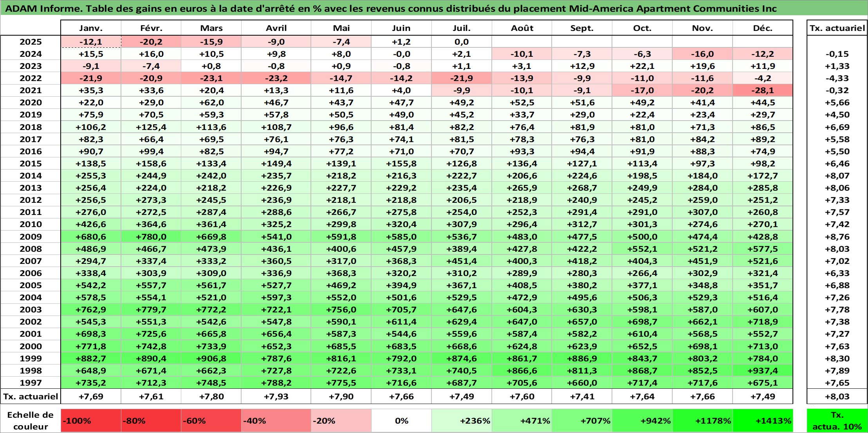Click the +285,8 cell in the 2013 row

coord(763,188)
